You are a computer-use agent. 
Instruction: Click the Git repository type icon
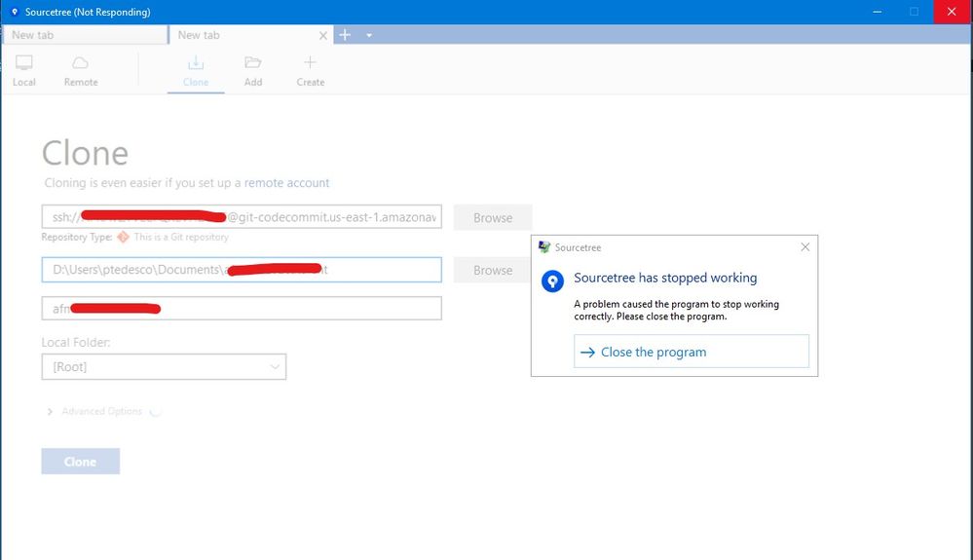coord(123,237)
